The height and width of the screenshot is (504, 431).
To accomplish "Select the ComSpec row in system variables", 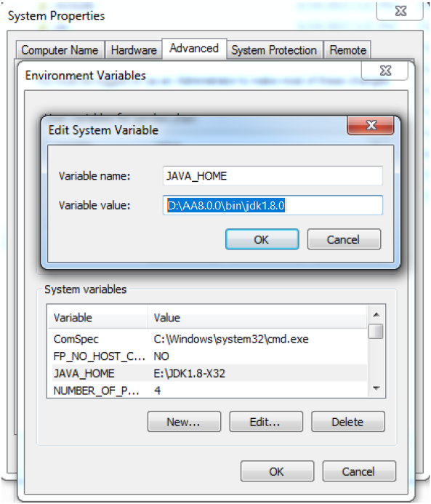I will click(x=207, y=339).
